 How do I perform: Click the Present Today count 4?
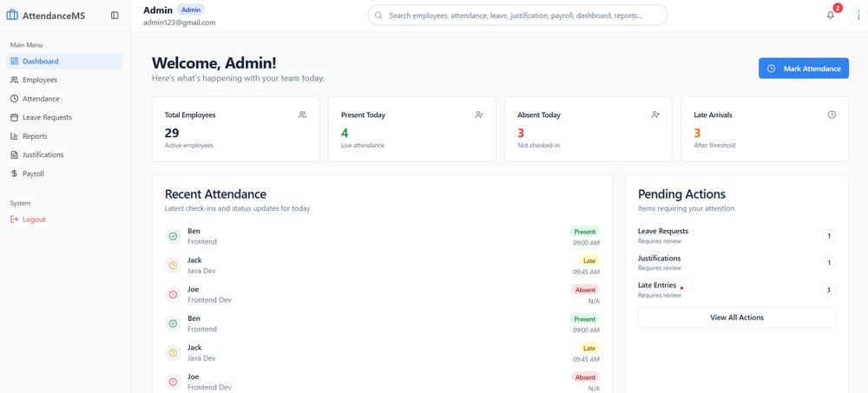point(345,133)
